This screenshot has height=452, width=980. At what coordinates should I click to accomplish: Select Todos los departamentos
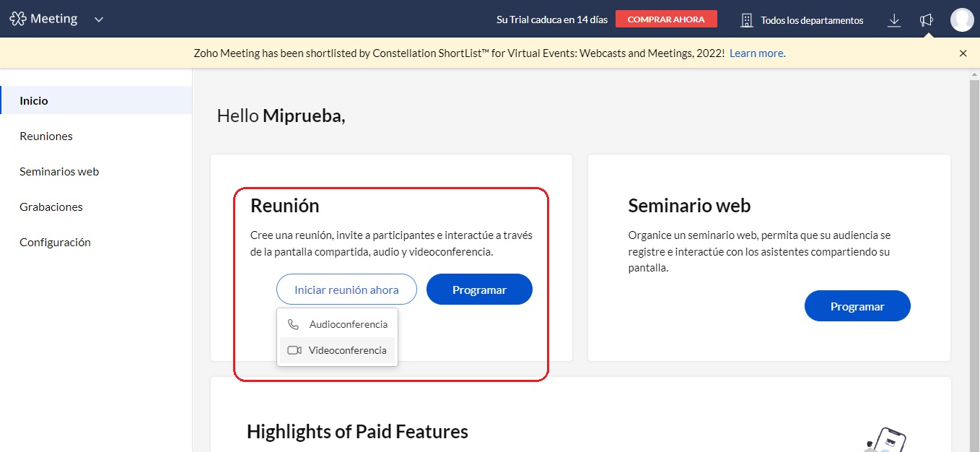812,20
